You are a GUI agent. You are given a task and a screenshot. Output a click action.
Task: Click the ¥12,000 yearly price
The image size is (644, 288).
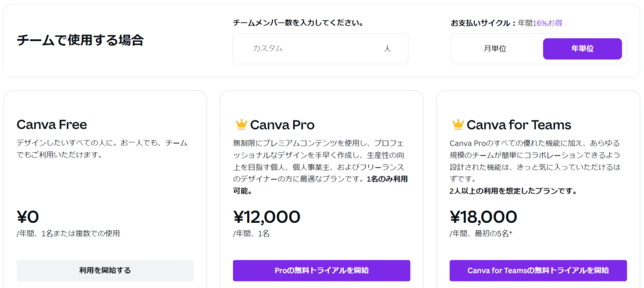267,216
